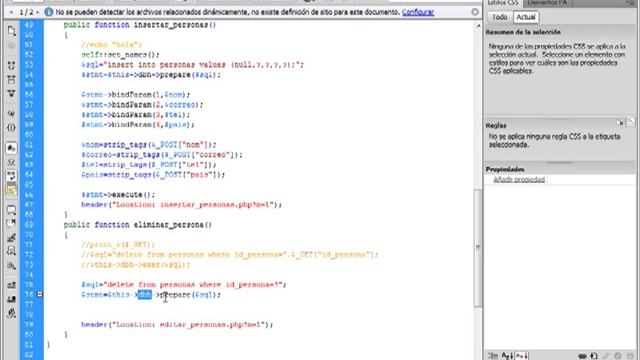Click the Collapse Full Tag icon
The image size is (640, 360).
11,65
